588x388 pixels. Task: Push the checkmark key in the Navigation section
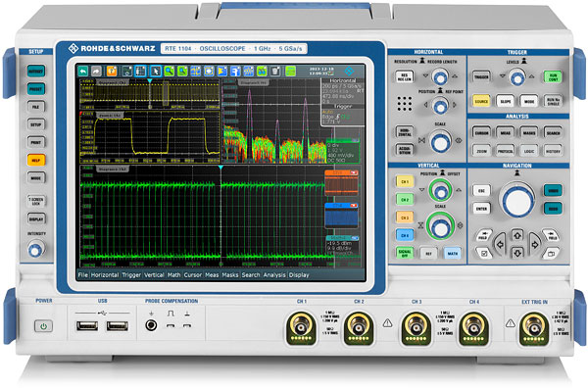coord(484,254)
